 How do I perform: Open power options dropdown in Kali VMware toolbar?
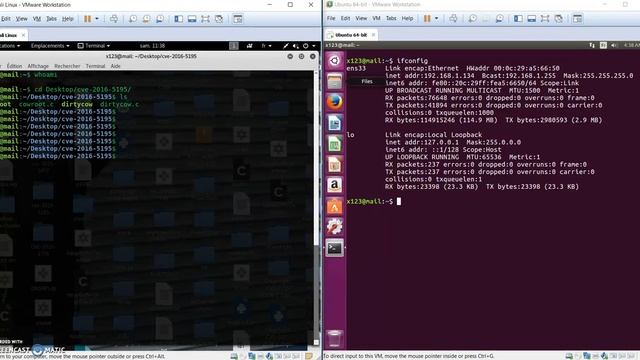point(97,19)
